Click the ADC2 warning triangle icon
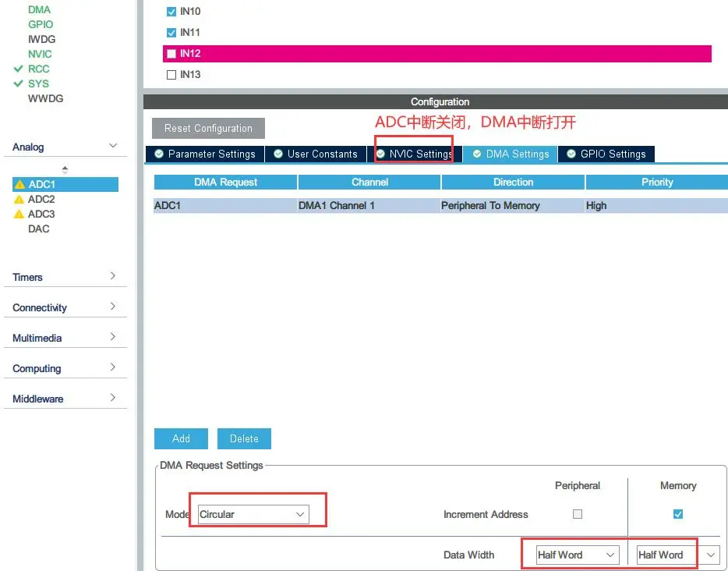Image resolution: width=728 pixels, height=571 pixels. click(19, 200)
